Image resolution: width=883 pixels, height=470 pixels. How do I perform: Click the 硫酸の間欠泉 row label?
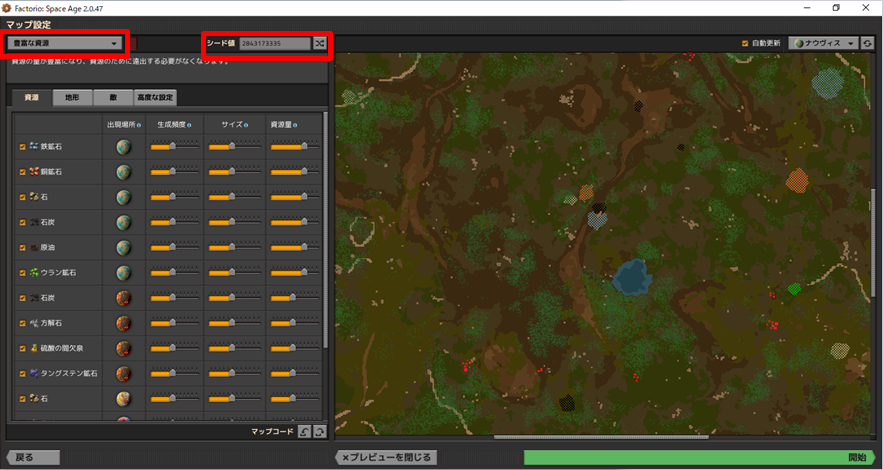click(x=61, y=348)
